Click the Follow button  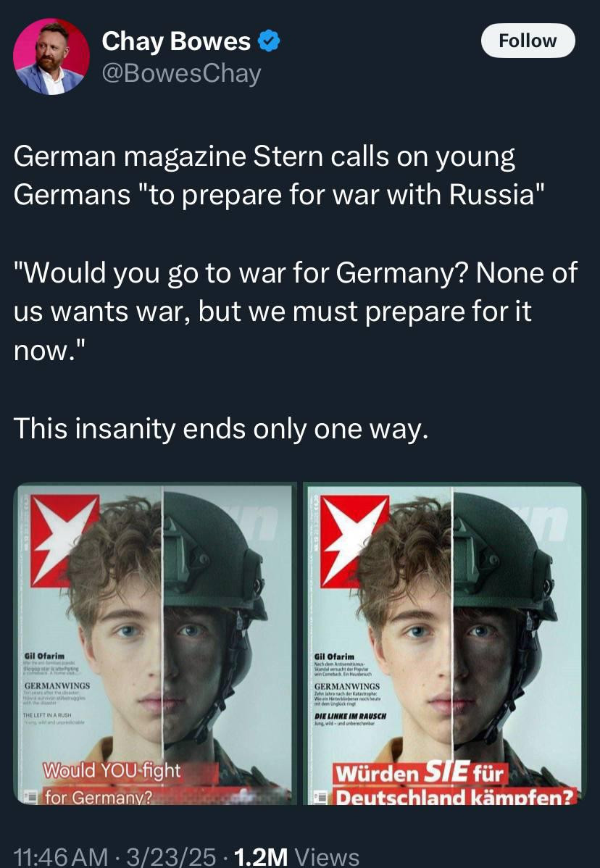click(x=528, y=41)
